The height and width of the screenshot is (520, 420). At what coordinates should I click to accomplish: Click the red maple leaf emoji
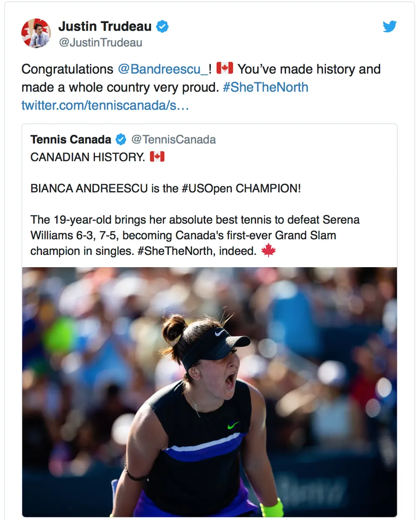coord(268,251)
